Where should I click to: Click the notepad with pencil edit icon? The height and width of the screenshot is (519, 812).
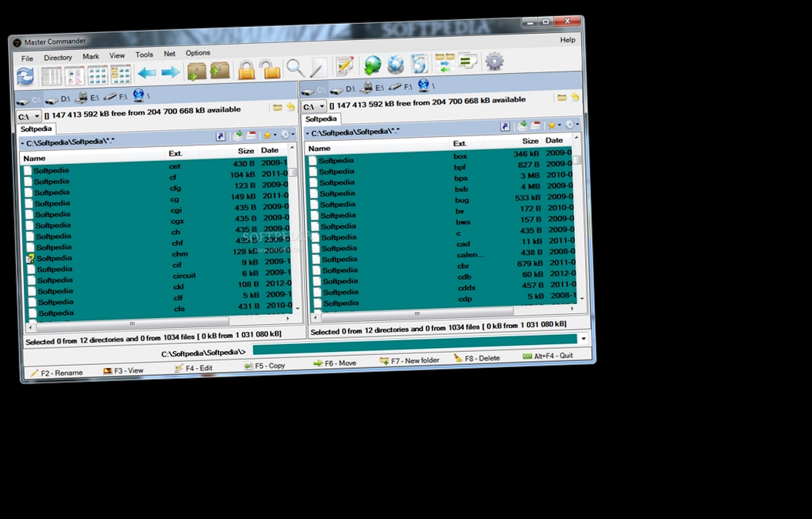[344, 65]
